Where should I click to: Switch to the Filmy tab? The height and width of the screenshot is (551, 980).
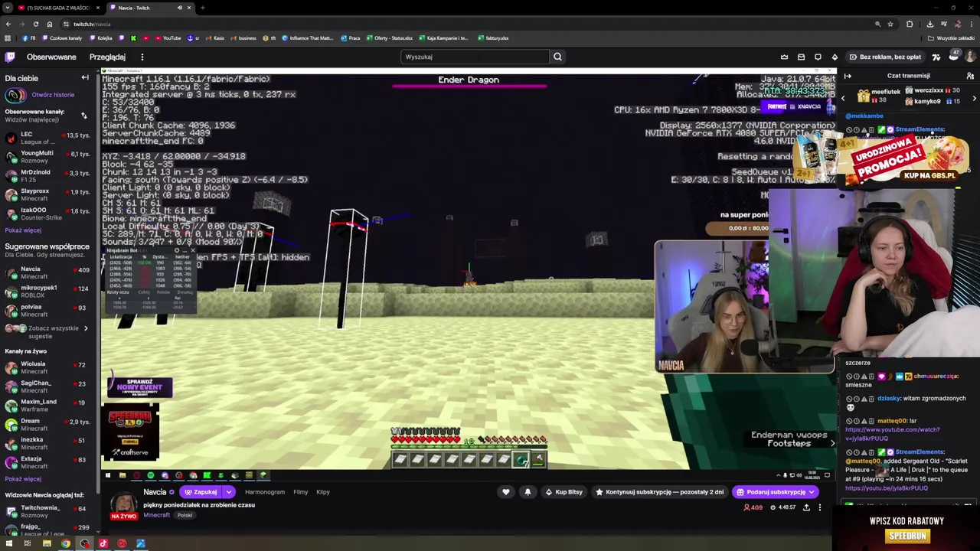point(300,492)
